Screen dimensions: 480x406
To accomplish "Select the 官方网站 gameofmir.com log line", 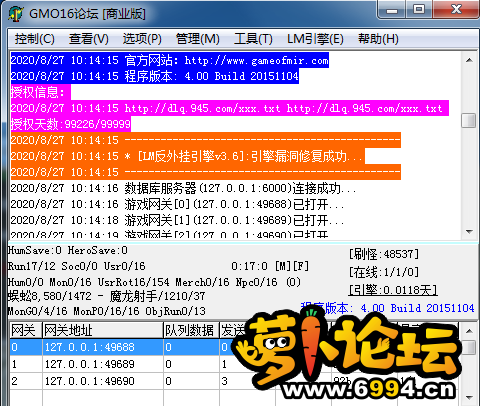I will pyautogui.click(x=170, y=60).
